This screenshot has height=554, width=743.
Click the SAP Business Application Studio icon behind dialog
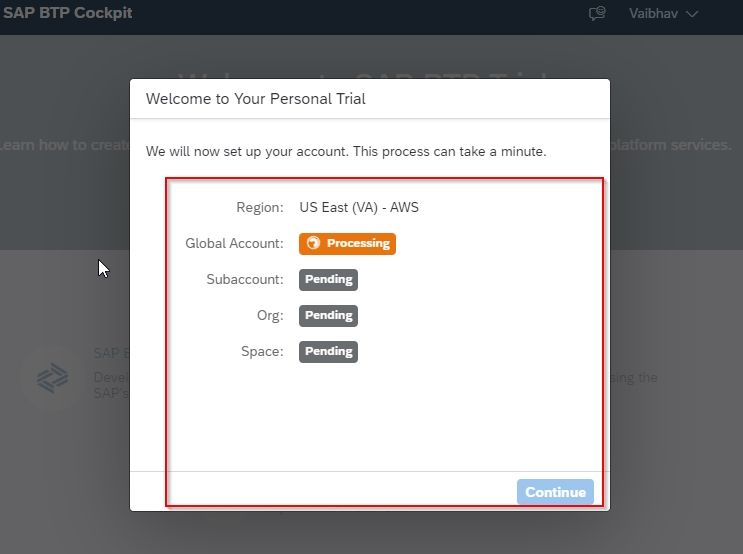tap(53, 378)
